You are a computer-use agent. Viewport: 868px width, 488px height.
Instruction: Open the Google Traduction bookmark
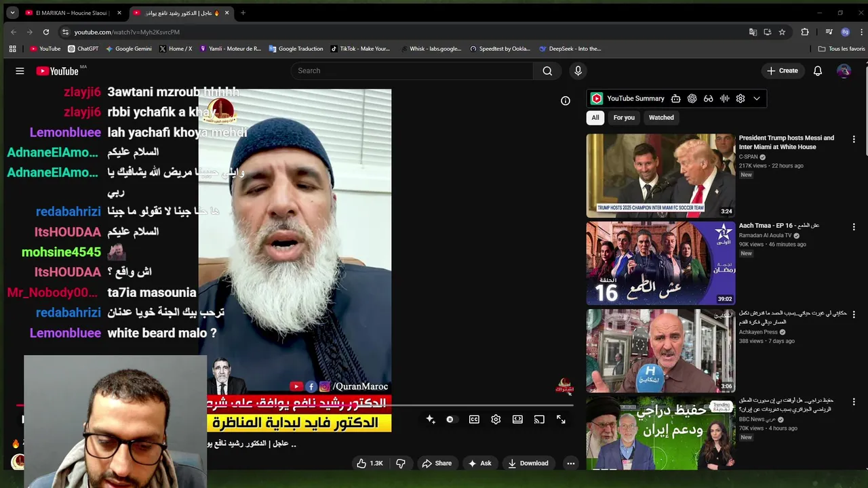tap(296, 49)
